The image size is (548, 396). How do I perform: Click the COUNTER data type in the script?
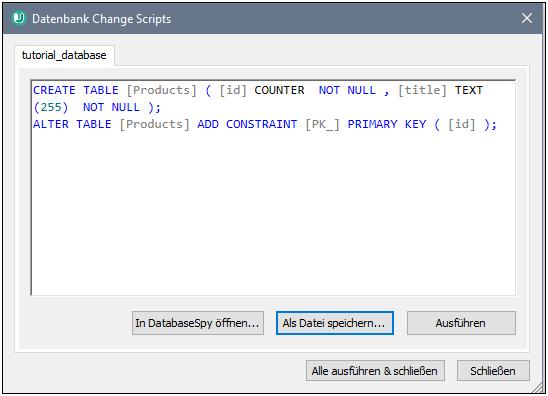click(279, 90)
